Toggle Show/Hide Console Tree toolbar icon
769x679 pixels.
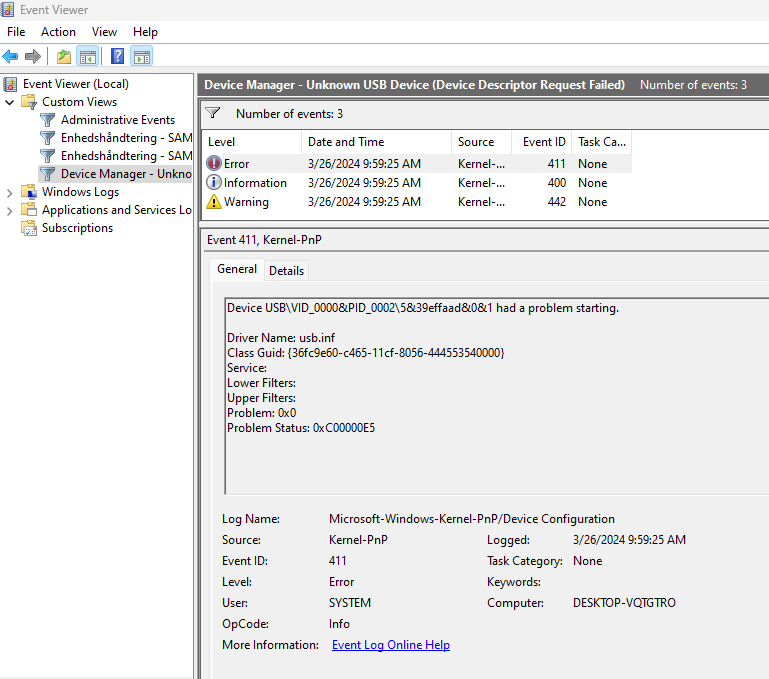point(88,56)
